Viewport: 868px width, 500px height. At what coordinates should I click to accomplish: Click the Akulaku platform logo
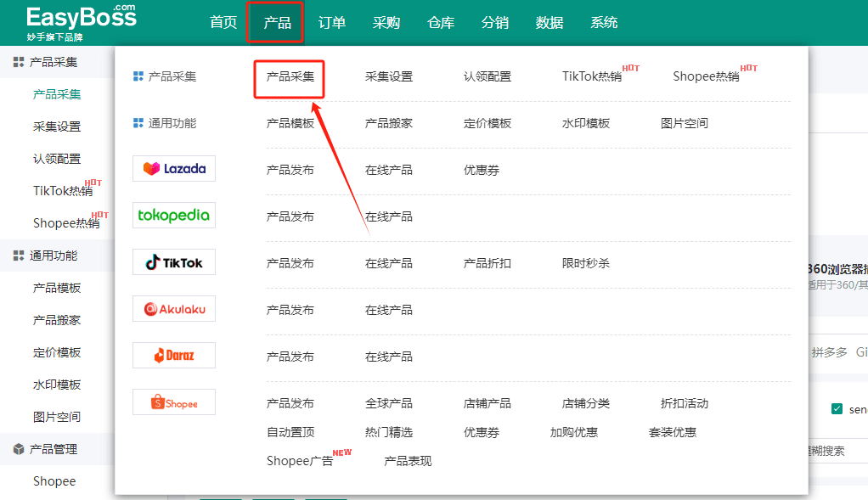coord(174,309)
